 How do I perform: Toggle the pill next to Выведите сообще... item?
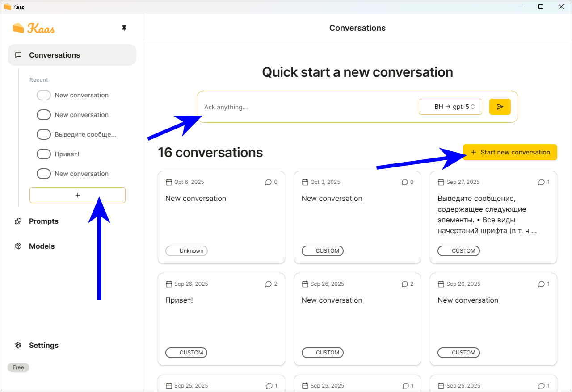click(43, 134)
